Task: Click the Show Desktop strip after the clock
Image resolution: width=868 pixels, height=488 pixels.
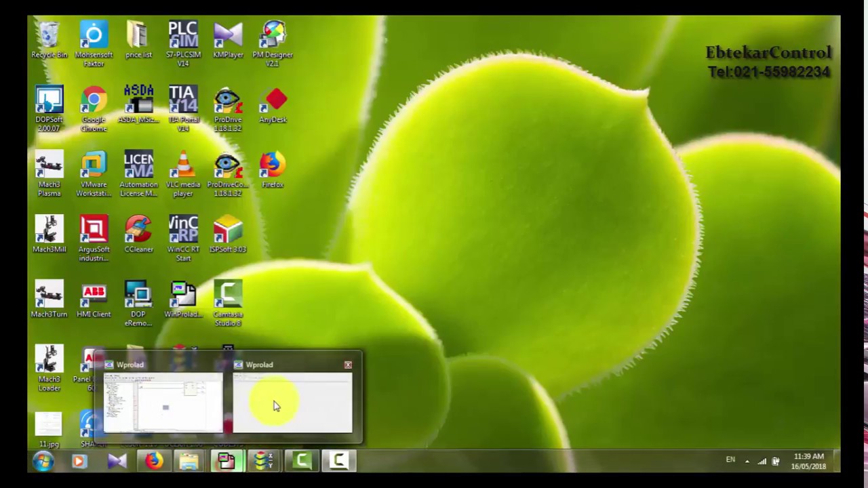Action: pyautogui.click(x=836, y=462)
